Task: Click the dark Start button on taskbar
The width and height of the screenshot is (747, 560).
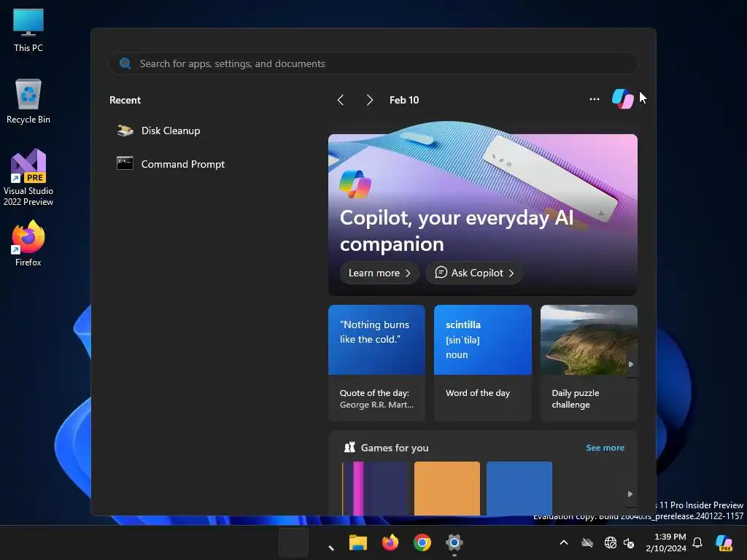Action: [x=293, y=542]
